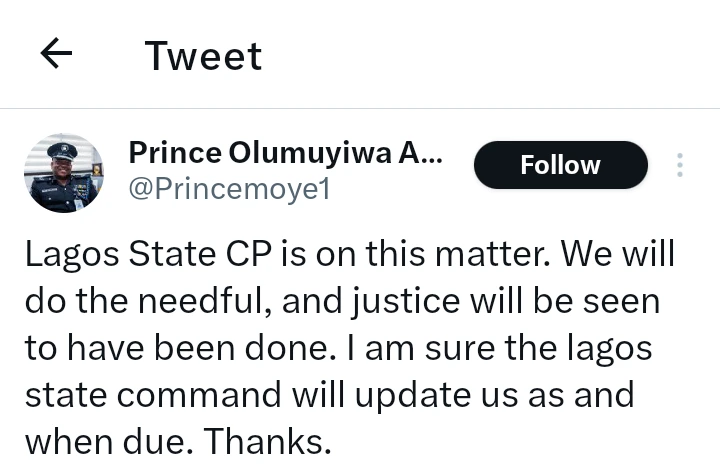Open the three-dot more options menu
This screenshot has width=720, height=471.
[x=680, y=165]
